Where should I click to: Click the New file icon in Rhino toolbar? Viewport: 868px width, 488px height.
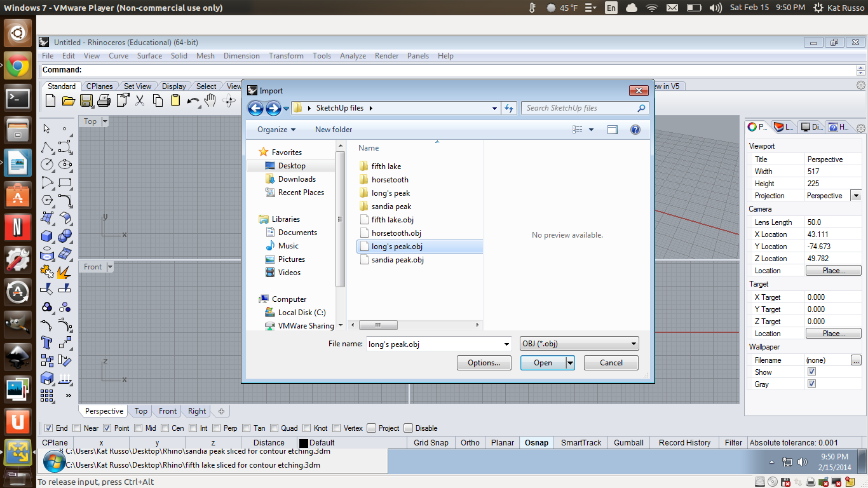pos(51,100)
